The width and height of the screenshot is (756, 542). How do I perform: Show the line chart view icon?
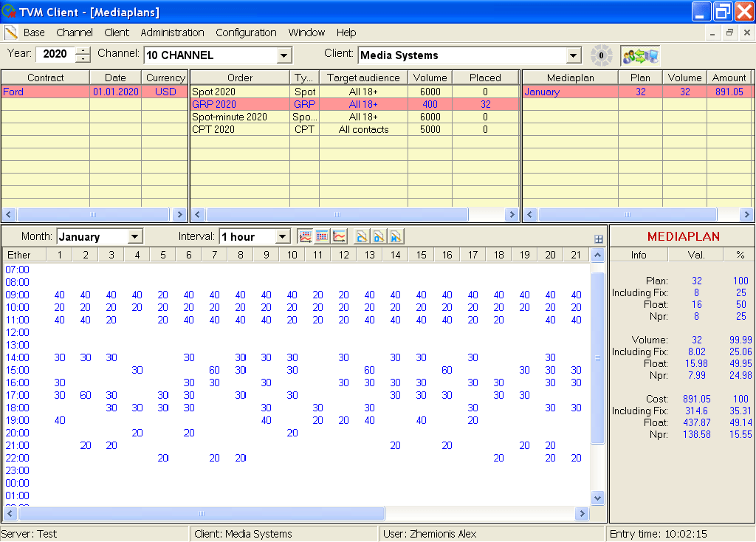(x=340, y=237)
